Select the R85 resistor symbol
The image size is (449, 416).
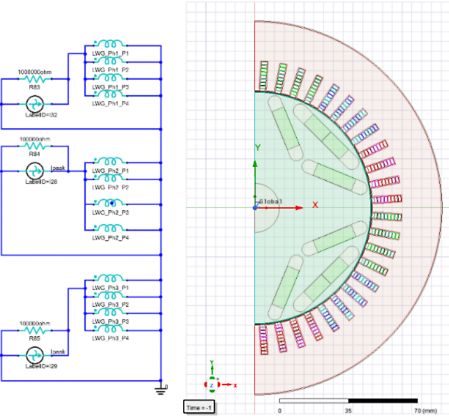click(35, 330)
